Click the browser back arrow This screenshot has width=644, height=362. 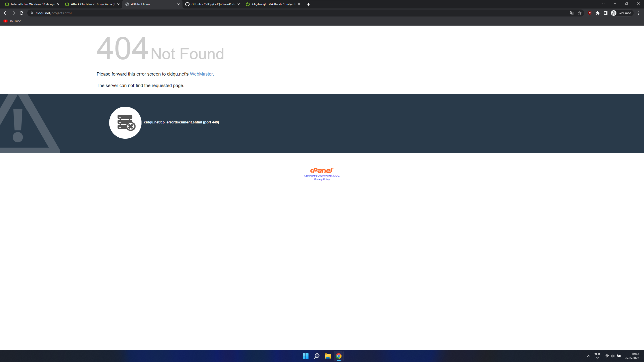[5, 13]
